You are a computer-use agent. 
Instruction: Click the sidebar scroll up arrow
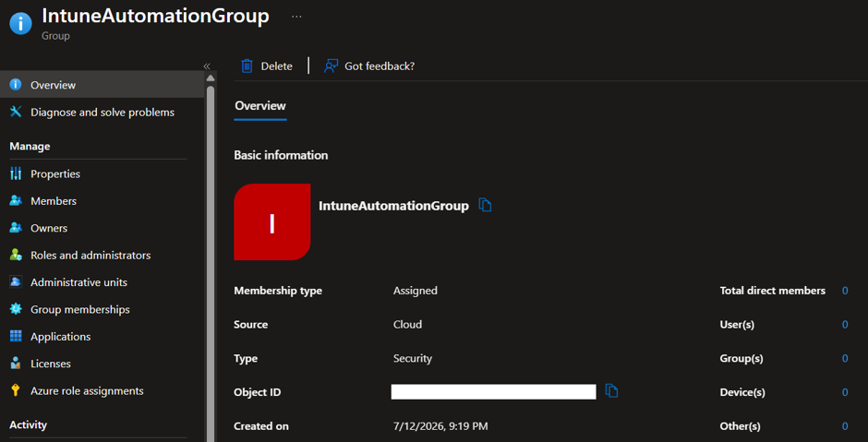click(211, 78)
